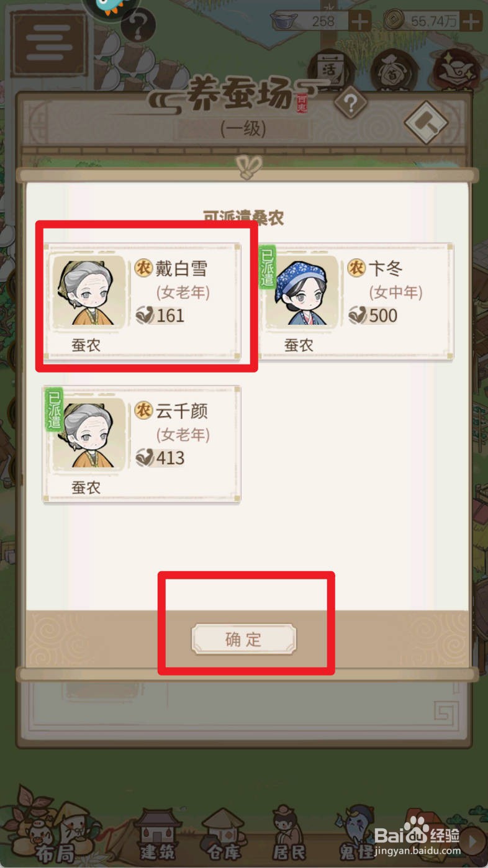488x868 pixels.
Task: Tap the hammer upgrade icon
Action: [427, 122]
